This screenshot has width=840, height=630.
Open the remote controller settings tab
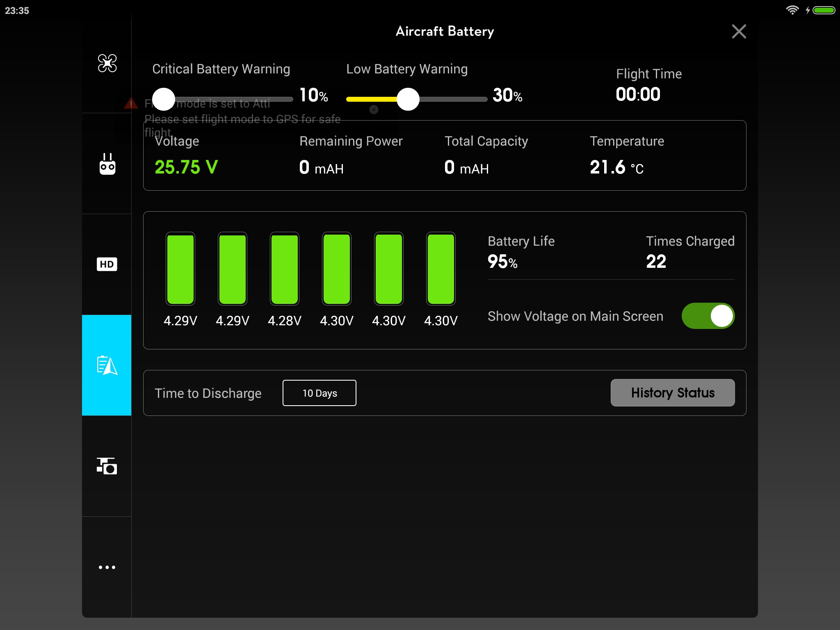point(107,164)
